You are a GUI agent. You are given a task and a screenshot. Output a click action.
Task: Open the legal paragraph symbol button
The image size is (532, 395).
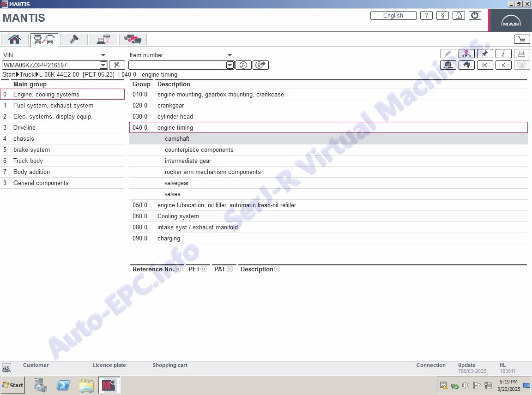click(x=442, y=16)
